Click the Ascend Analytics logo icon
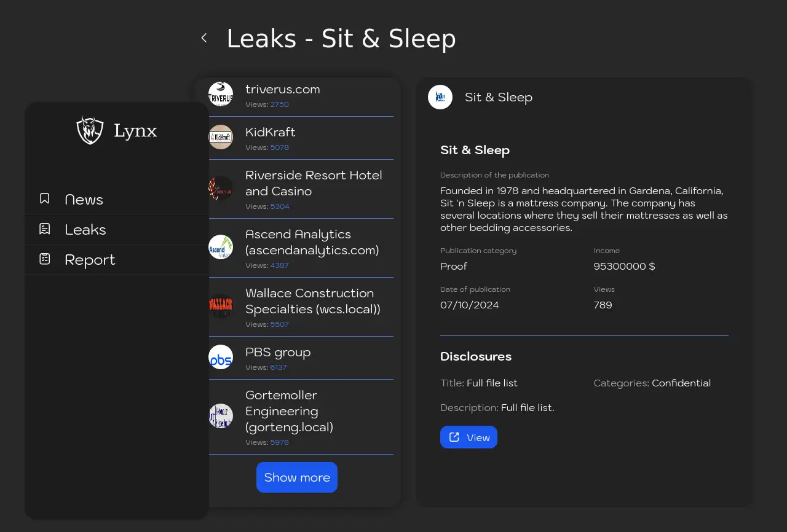 tap(221, 247)
